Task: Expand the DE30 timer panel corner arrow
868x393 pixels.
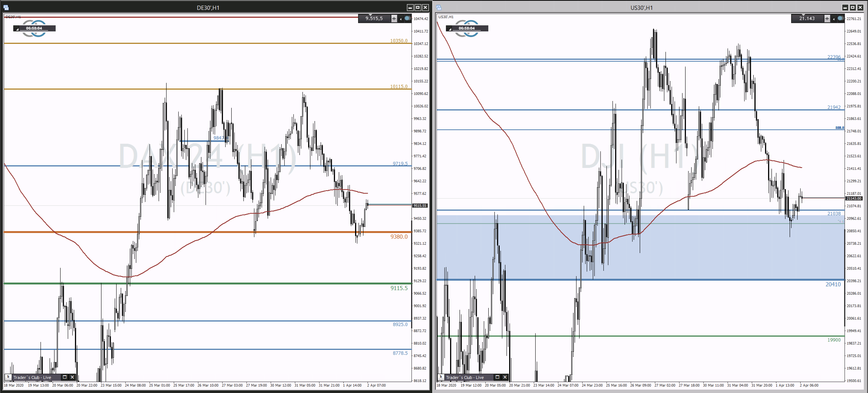Action: (17, 29)
